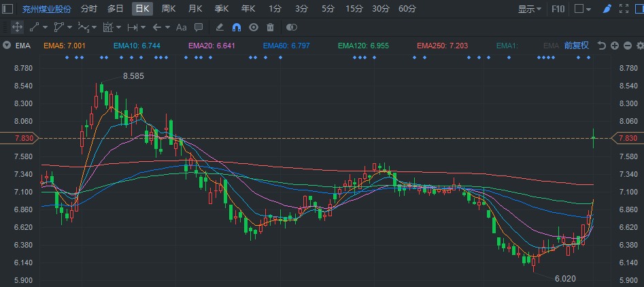Switch to the 多日 tab
The height and width of the screenshot is (287, 644).
coord(116,9)
